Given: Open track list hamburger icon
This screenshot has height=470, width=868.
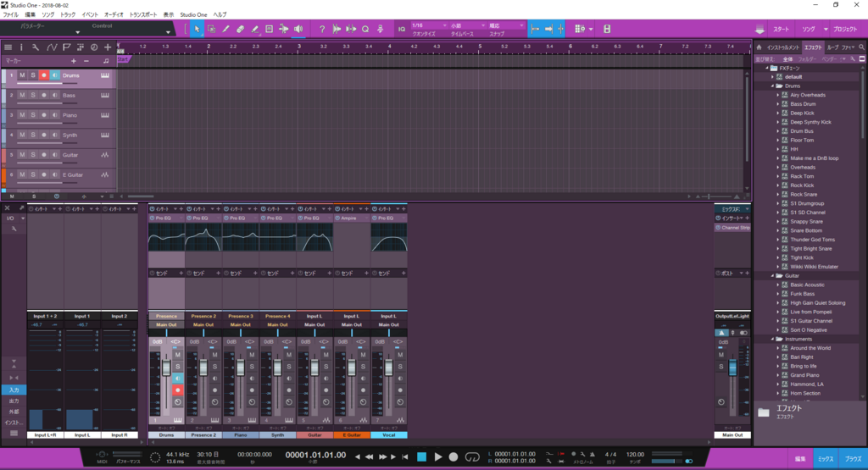Looking at the screenshot, I should click(x=8, y=47).
